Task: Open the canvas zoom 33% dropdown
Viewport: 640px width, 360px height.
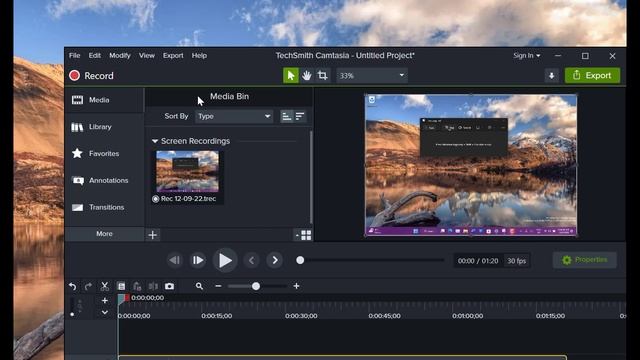Action: 371,76
